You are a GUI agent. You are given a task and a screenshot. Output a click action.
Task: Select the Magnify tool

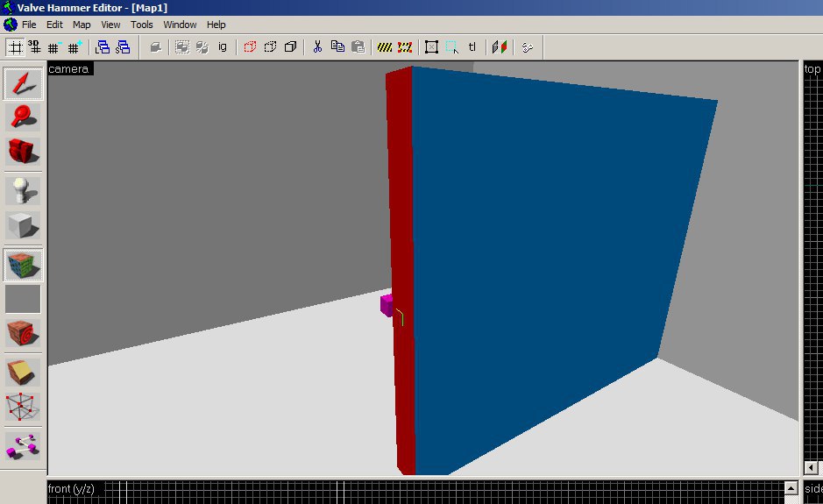23,117
